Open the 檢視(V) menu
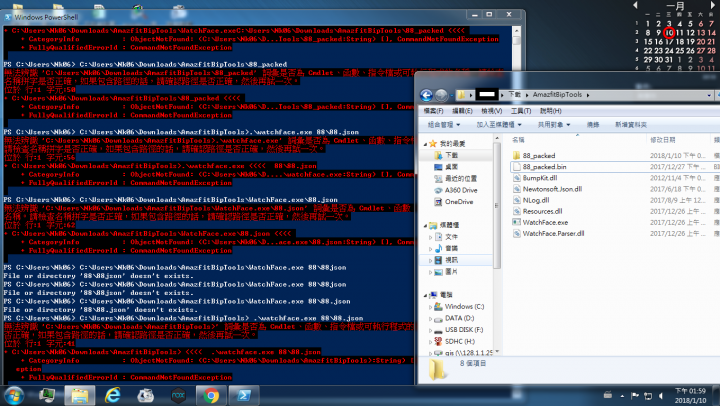Image resolution: width=720 pixels, height=406 pixels. click(x=491, y=111)
